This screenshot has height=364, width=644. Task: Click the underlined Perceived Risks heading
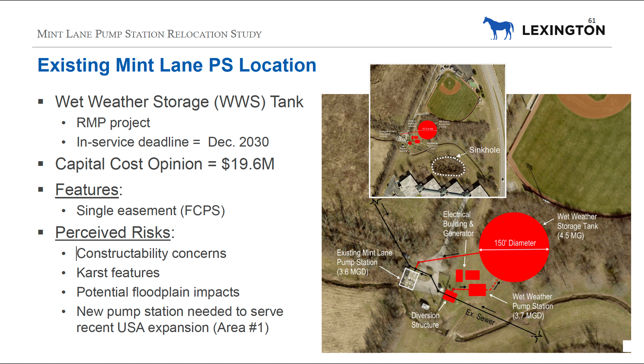tap(113, 232)
